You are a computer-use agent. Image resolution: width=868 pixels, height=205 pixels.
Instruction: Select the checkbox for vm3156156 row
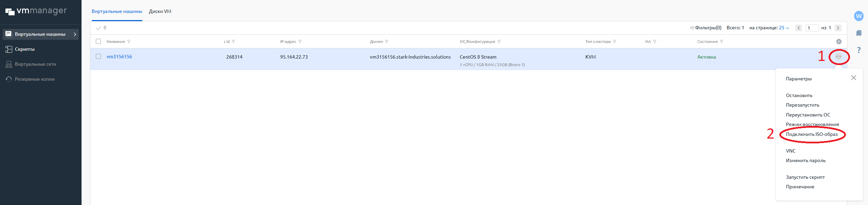point(99,57)
